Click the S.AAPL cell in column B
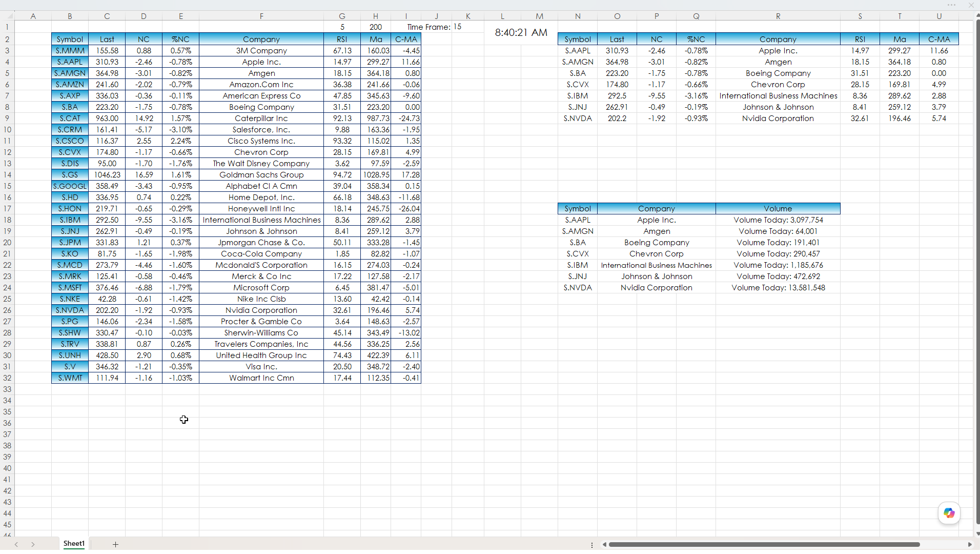The image size is (980, 554). coord(70,62)
